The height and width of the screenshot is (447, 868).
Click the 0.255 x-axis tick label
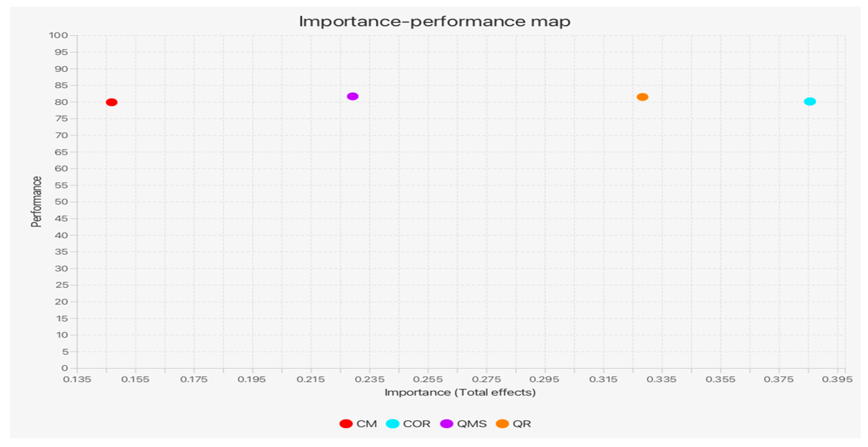pos(428,379)
